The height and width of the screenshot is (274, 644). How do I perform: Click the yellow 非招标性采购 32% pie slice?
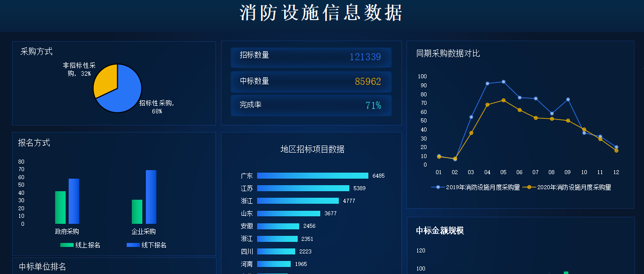click(105, 80)
